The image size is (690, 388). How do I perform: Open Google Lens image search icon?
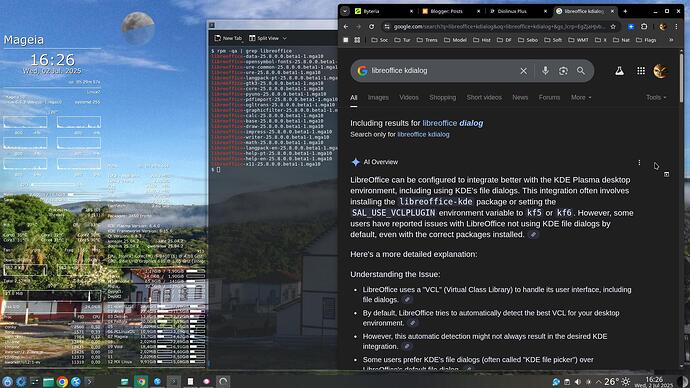[563, 71]
